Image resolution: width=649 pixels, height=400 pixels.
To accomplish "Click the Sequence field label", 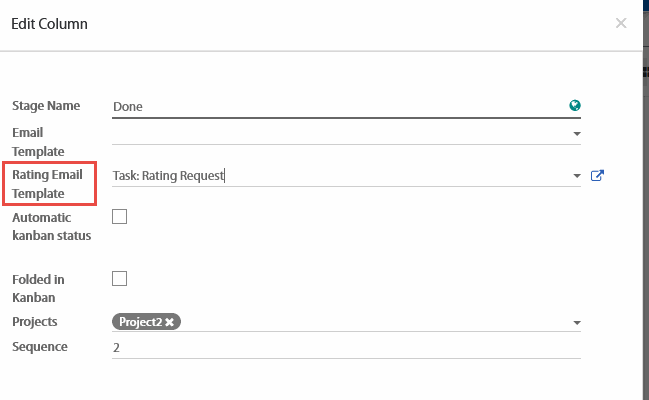I will (40, 347).
